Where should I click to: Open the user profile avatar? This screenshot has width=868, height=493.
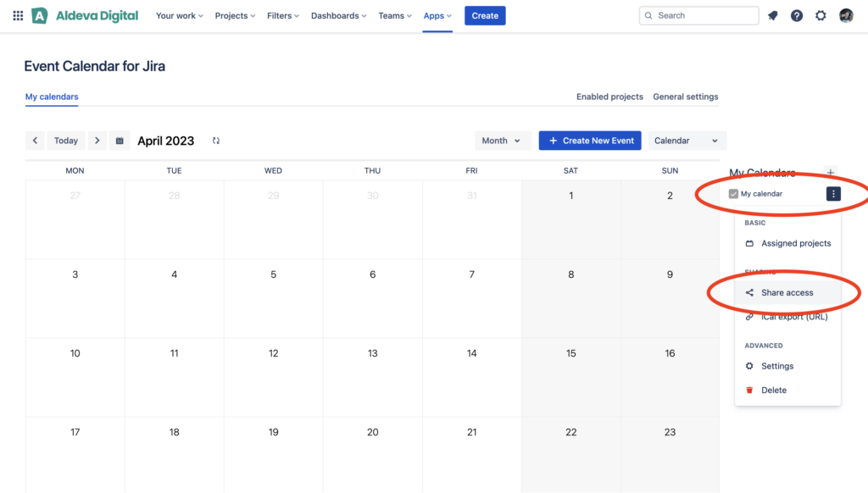846,15
